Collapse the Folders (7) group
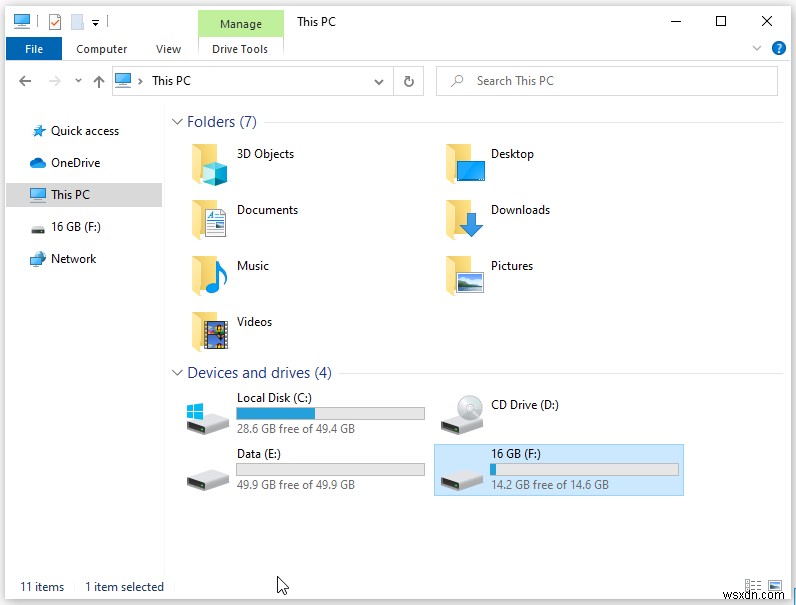 coord(177,122)
